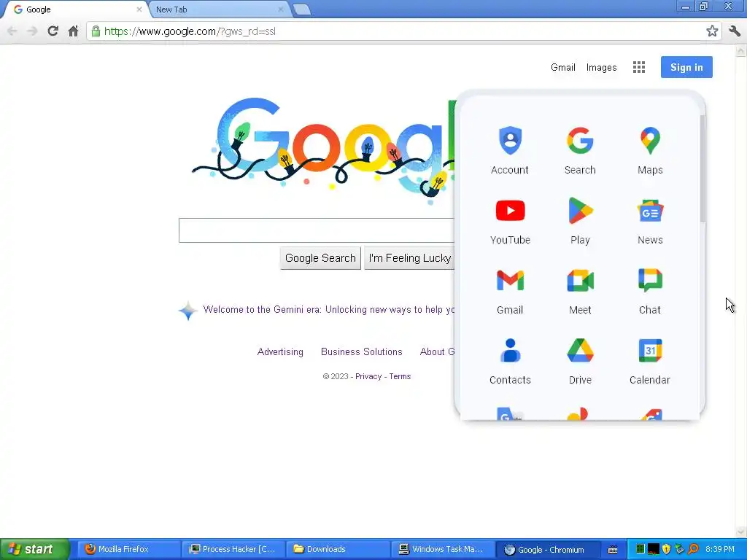Open the Gmail link in header
Image resolution: width=747 pixels, height=560 pixels.
(562, 68)
